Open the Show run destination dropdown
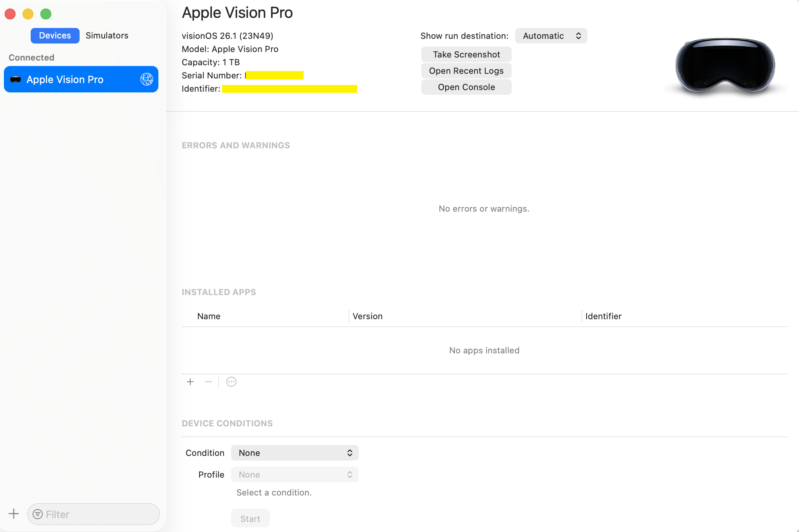Viewport: 799px width, 532px height. tap(551, 36)
